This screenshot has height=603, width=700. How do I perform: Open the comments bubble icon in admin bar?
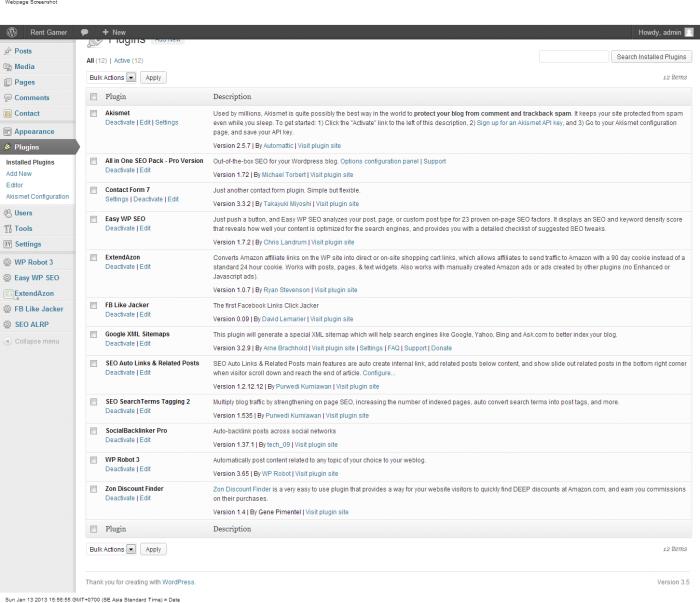tap(84, 32)
